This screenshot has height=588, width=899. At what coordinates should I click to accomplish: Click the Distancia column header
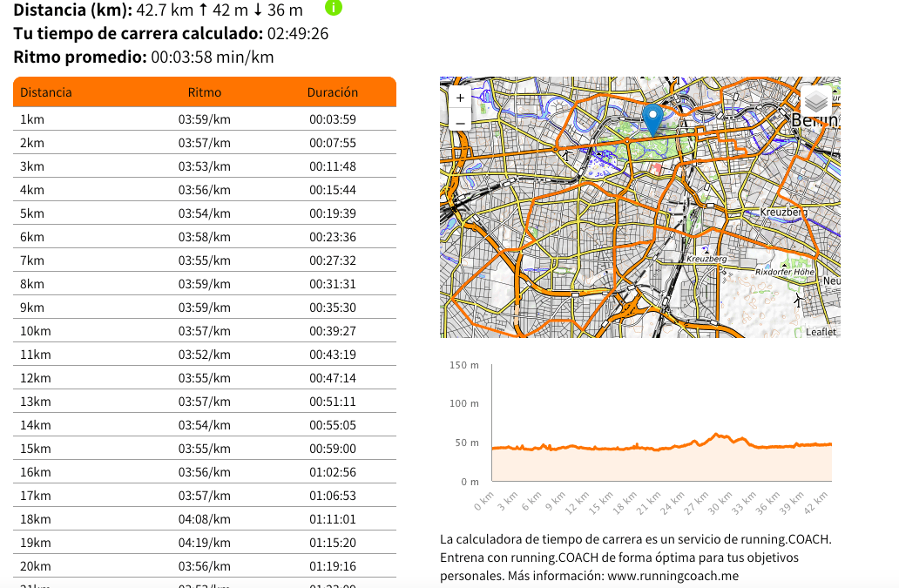46,92
